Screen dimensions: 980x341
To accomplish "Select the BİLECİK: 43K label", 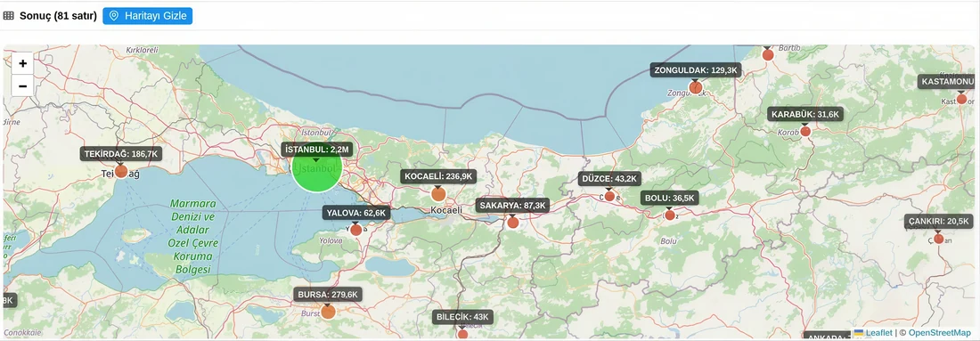I will click(462, 317).
